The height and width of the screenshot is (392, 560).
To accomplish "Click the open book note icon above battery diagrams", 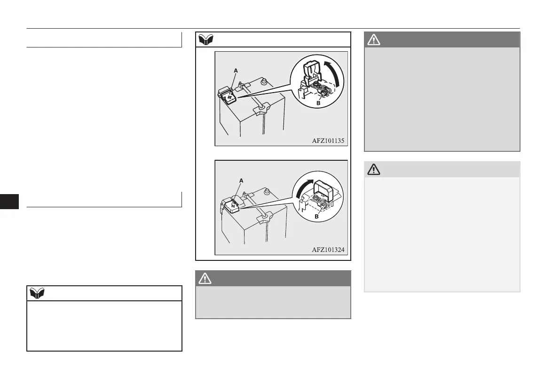I will (206, 39).
